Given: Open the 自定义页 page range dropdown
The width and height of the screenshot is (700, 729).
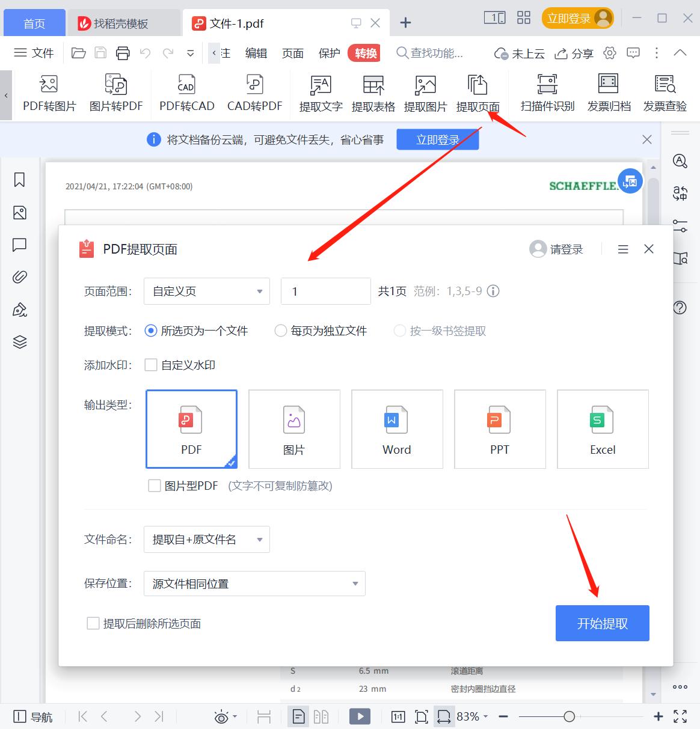Looking at the screenshot, I should click(x=206, y=291).
